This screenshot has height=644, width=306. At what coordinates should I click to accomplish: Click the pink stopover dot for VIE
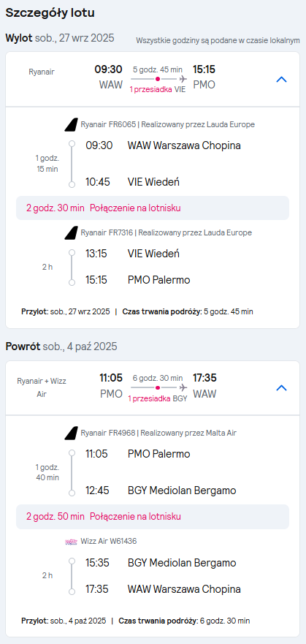pos(158,78)
